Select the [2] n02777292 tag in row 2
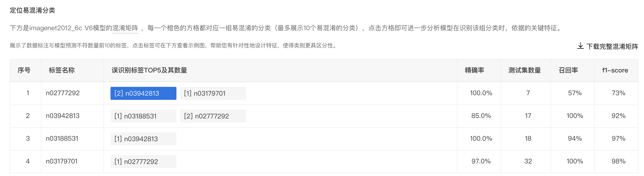644x176 pixels. tap(213, 116)
